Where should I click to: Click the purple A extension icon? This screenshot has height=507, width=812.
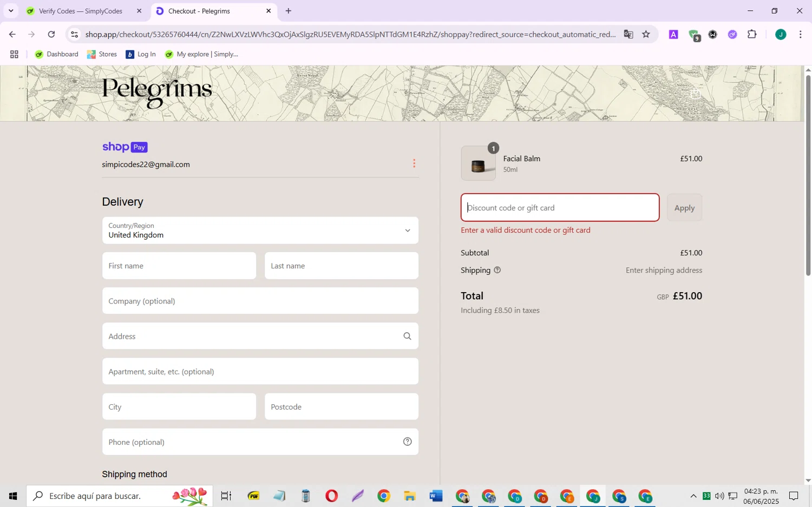(x=673, y=35)
